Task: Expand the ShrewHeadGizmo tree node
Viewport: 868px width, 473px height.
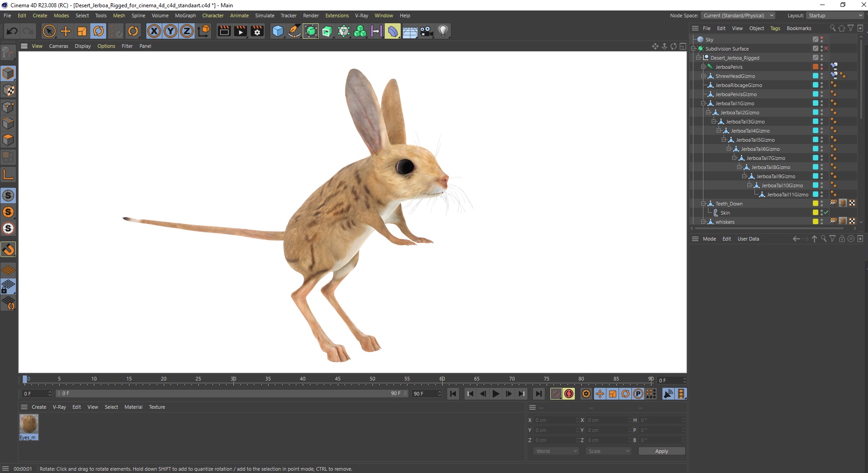Action: pos(703,76)
